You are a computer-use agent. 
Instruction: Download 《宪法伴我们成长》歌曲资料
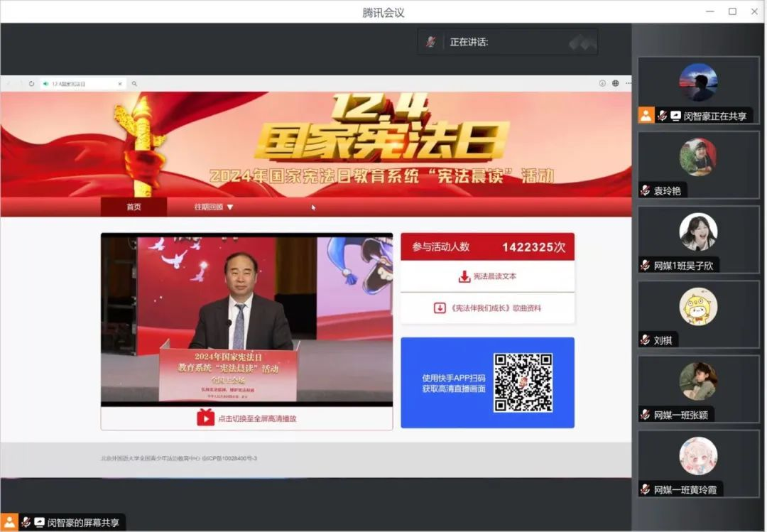tap(487, 308)
